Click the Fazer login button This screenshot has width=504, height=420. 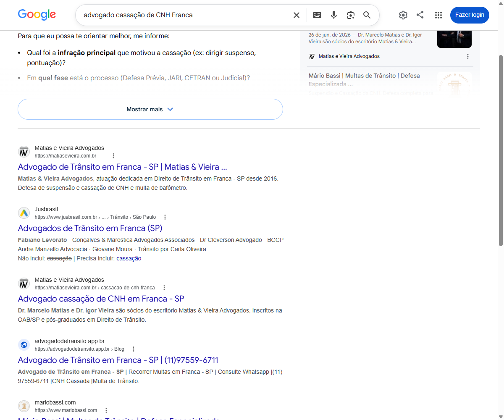[x=470, y=15]
